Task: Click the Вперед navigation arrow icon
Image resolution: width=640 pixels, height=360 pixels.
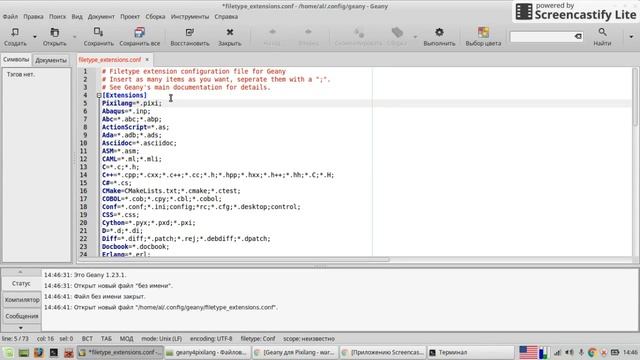Action: [x=308, y=32]
